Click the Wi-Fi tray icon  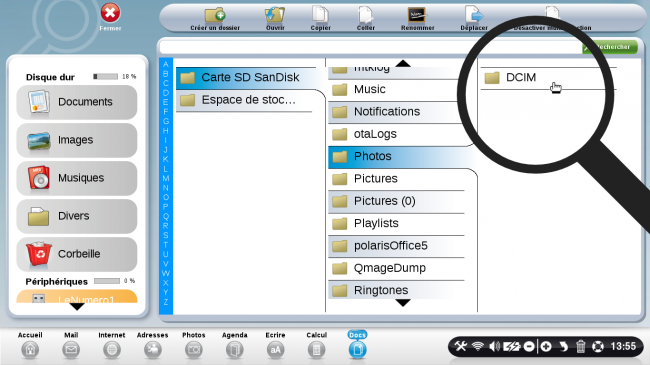pos(478,346)
